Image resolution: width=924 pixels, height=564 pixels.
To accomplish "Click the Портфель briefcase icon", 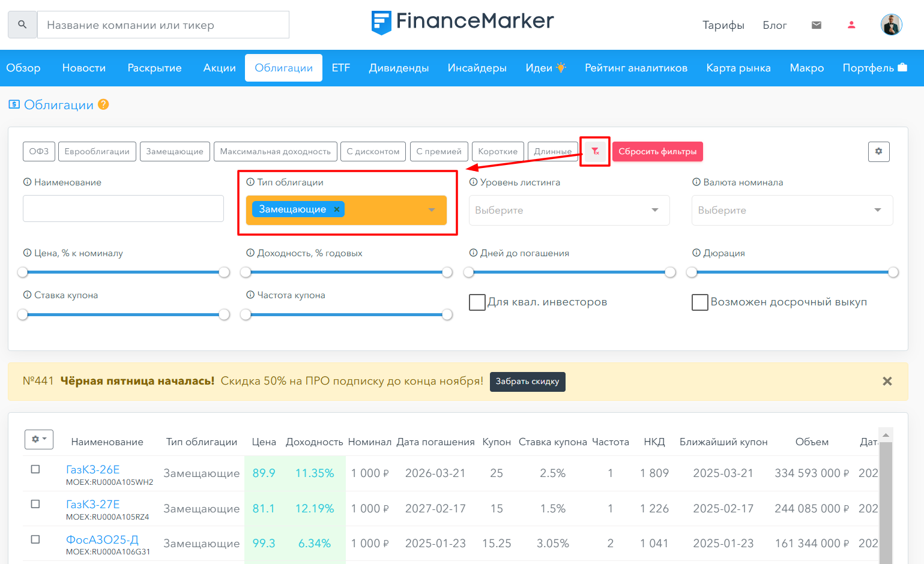I will (x=902, y=67).
